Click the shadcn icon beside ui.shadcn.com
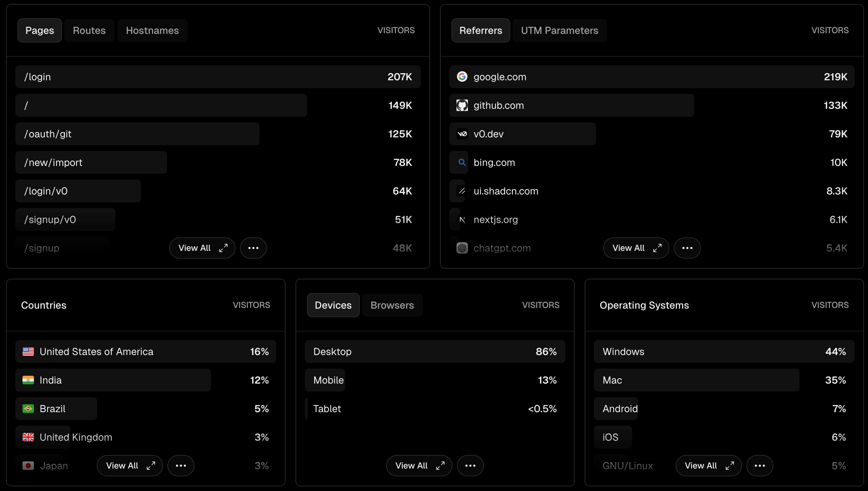Image resolution: width=868 pixels, height=491 pixels. click(x=462, y=191)
